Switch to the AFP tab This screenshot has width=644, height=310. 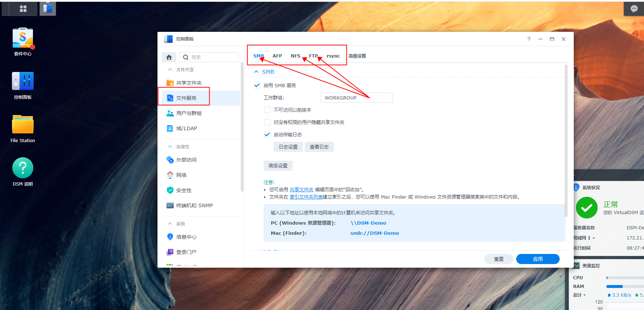277,56
